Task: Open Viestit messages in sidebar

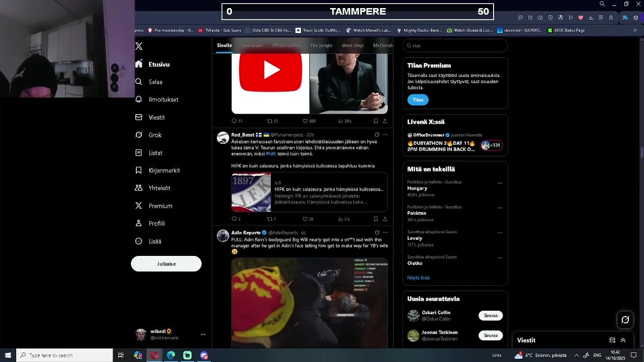Action: coord(150,117)
